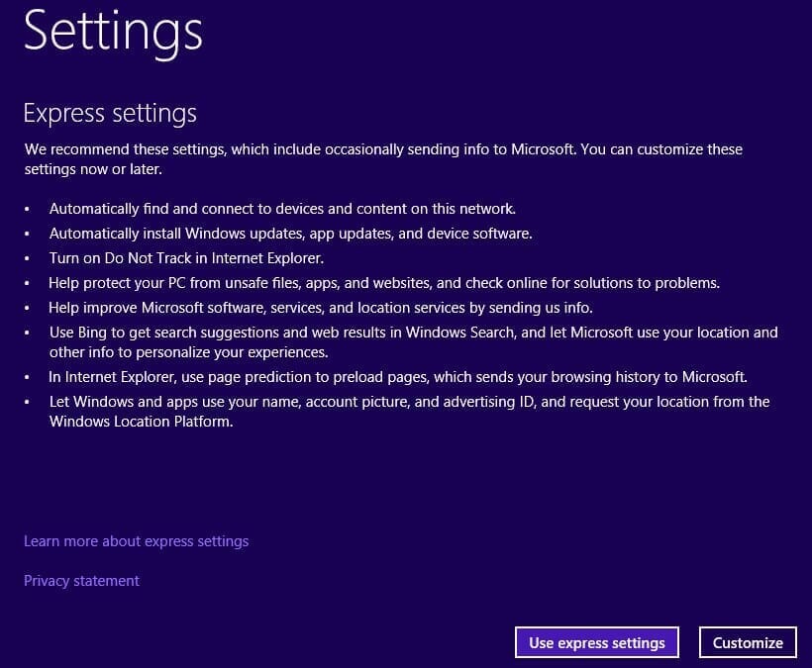Image resolution: width=812 pixels, height=668 pixels.
Task: Click the 'Help protect your PC' line
Action: [384, 283]
